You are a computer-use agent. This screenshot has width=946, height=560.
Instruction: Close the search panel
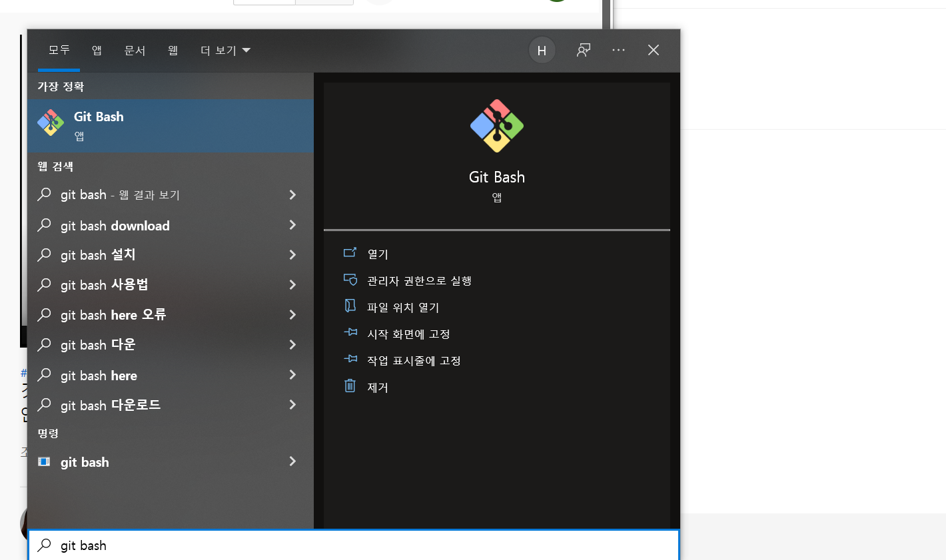[654, 50]
